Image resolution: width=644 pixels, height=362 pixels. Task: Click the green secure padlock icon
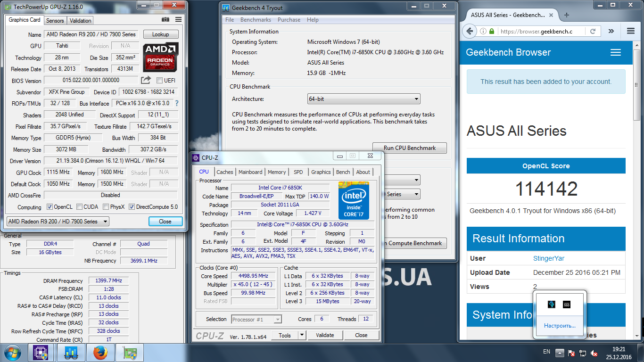pos(492,31)
